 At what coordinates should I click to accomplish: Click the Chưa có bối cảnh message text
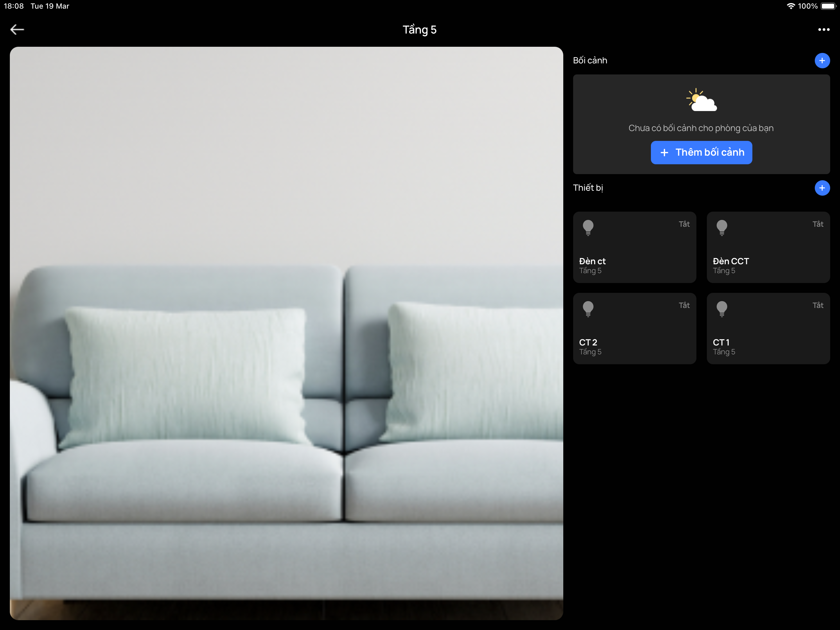tap(701, 128)
